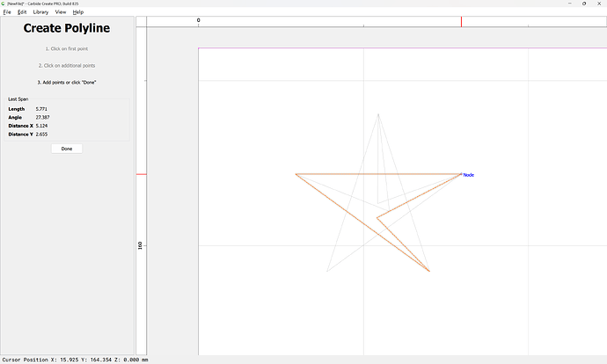The image size is (607, 364).
Task: Open the View menu
Action: point(60,12)
